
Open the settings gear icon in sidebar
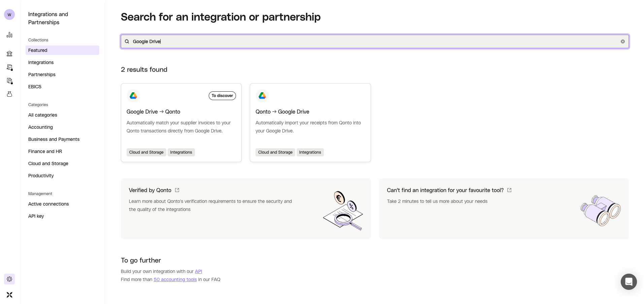pyautogui.click(x=9, y=279)
